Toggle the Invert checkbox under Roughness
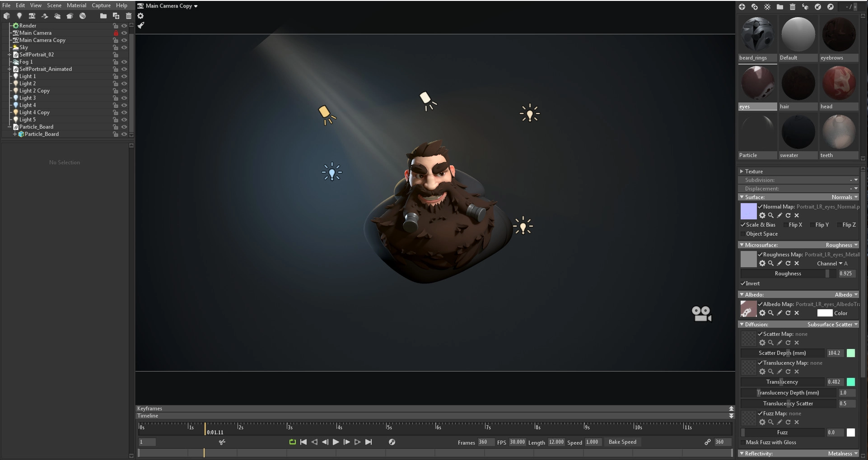This screenshot has width=868, height=460. pos(743,283)
